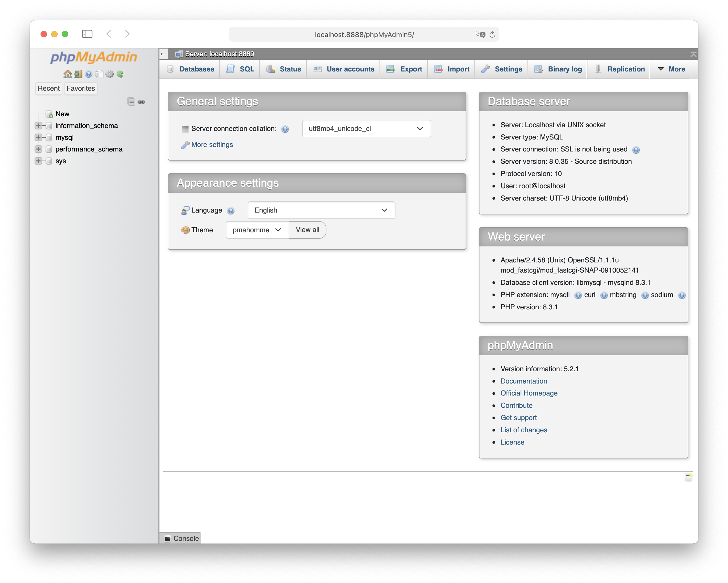Expand the information_schema database tree
Image resolution: width=728 pixels, height=583 pixels.
click(39, 126)
